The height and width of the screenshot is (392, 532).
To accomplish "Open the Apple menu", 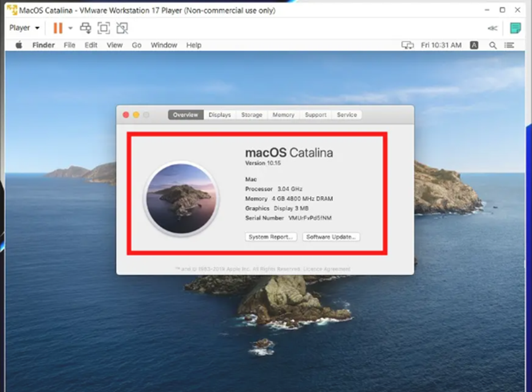I will [x=19, y=45].
